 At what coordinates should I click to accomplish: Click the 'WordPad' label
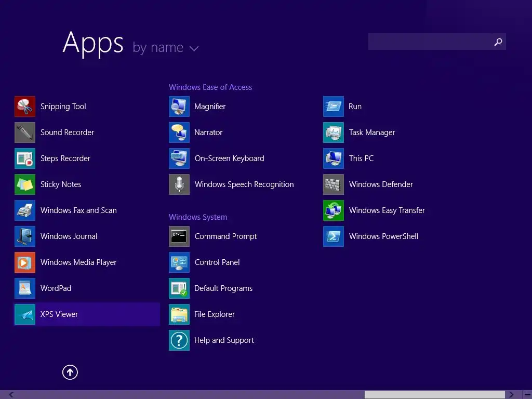tap(56, 288)
